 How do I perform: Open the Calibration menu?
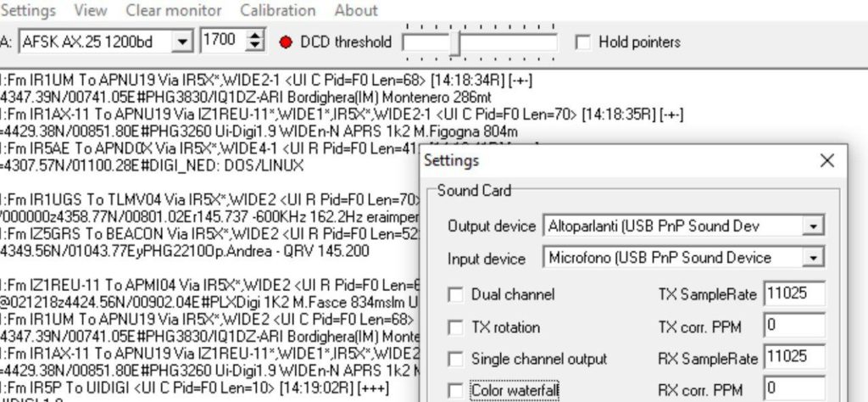(x=278, y=10)
